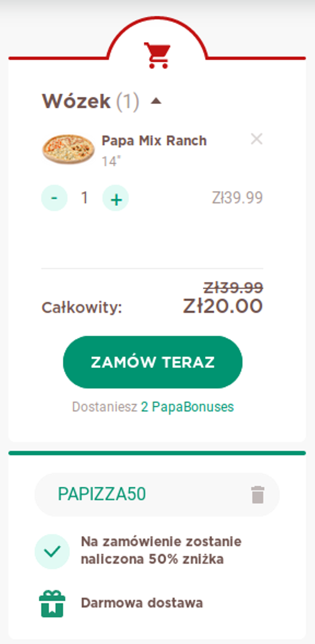Click the Wózek cart heading
Image resolution: width=315 pixels, height=644 pixels.
[x=76, y=101]
